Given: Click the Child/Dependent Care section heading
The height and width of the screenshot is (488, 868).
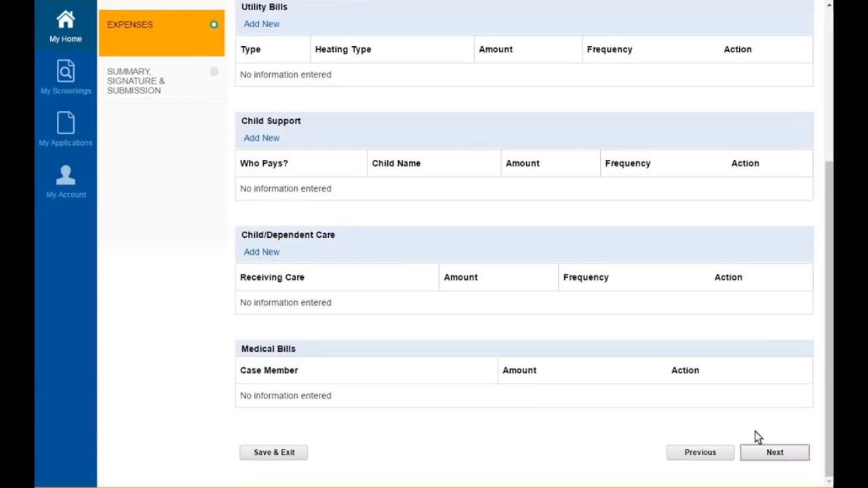Looking at the screenshot, I should tap(288, 235).
